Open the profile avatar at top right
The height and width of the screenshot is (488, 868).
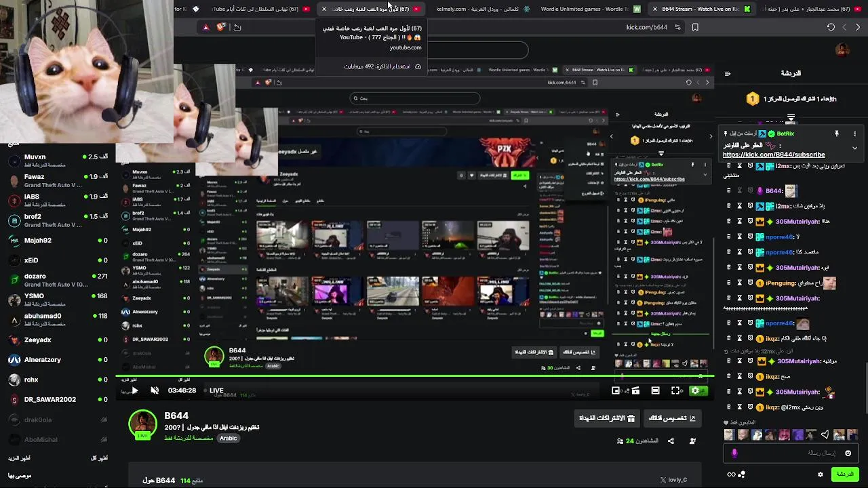tap(842, 50)
